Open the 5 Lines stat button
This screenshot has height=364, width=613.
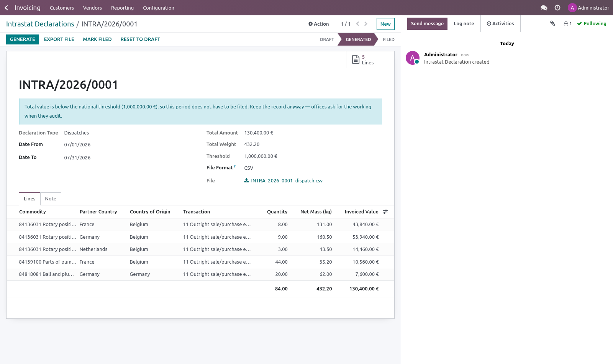coord(370,60)
